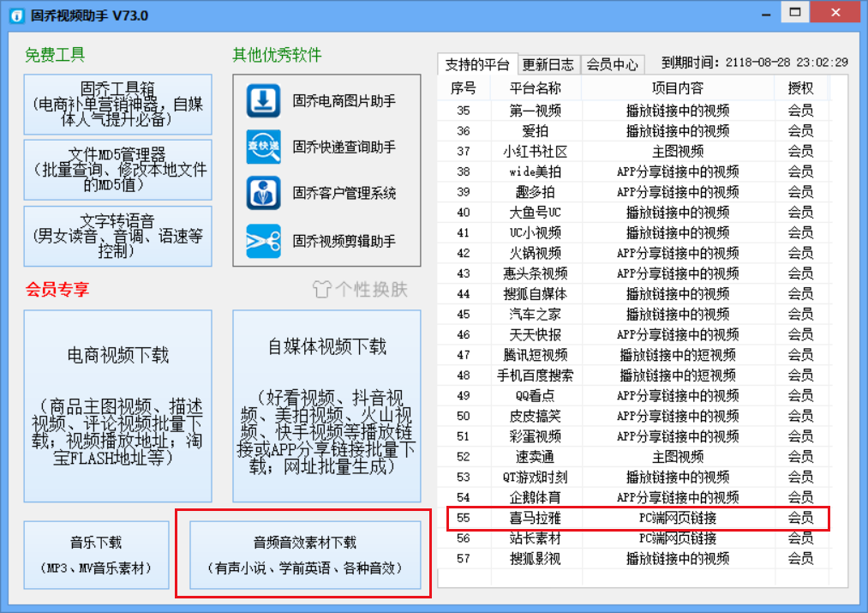Click the app icon in title bar
Image resolution: width=868 pixels, height=613 pixels.
coord(17,15)
